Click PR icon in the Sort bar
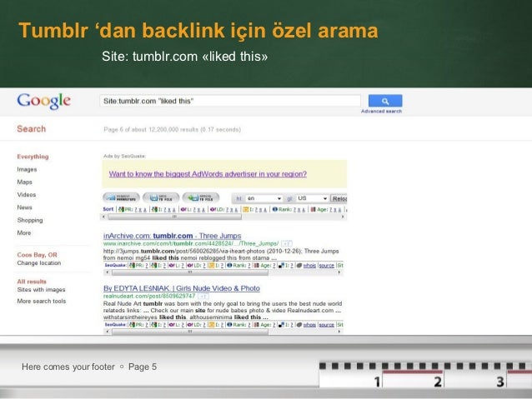Image resolution: width=532 pixels, height=399 pixels. pos(121,210)
